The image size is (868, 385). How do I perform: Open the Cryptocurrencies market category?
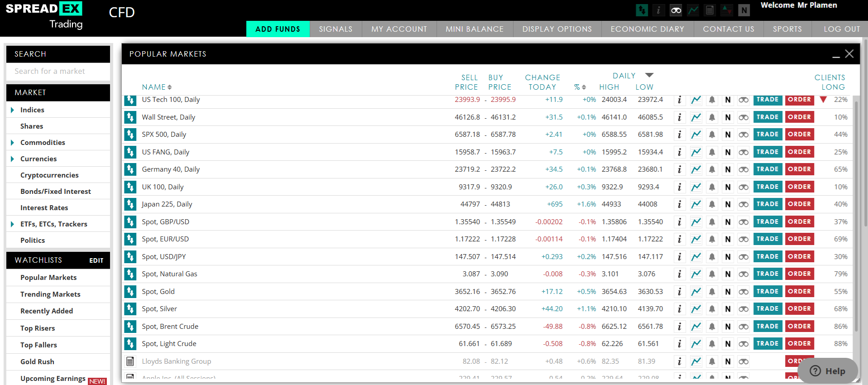click(49, 175)
